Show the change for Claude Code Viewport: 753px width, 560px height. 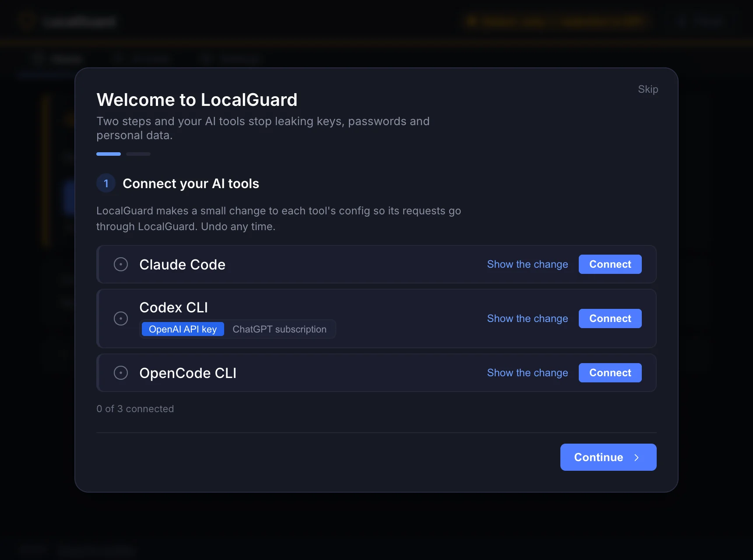click(528, 264)
